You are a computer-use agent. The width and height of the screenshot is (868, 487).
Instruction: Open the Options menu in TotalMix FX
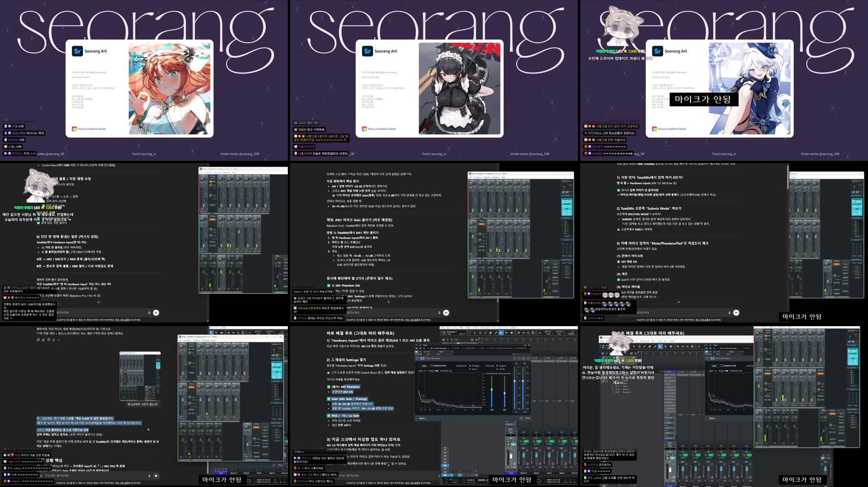pyautogui.click(x=486, y=177)
